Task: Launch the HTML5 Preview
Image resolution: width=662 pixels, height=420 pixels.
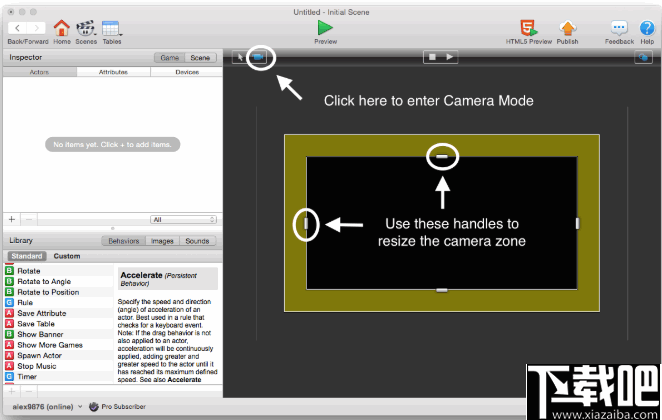Action: [528, 28]
